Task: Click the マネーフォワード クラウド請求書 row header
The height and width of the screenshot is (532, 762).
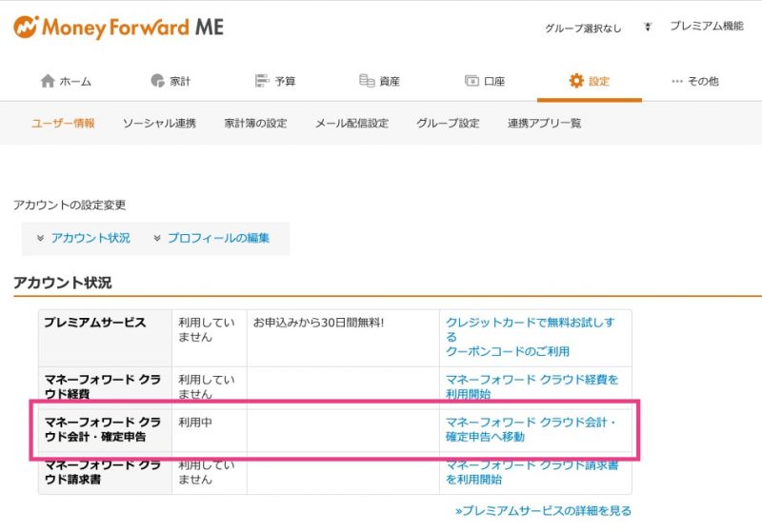Action: [x=105, y=473]
